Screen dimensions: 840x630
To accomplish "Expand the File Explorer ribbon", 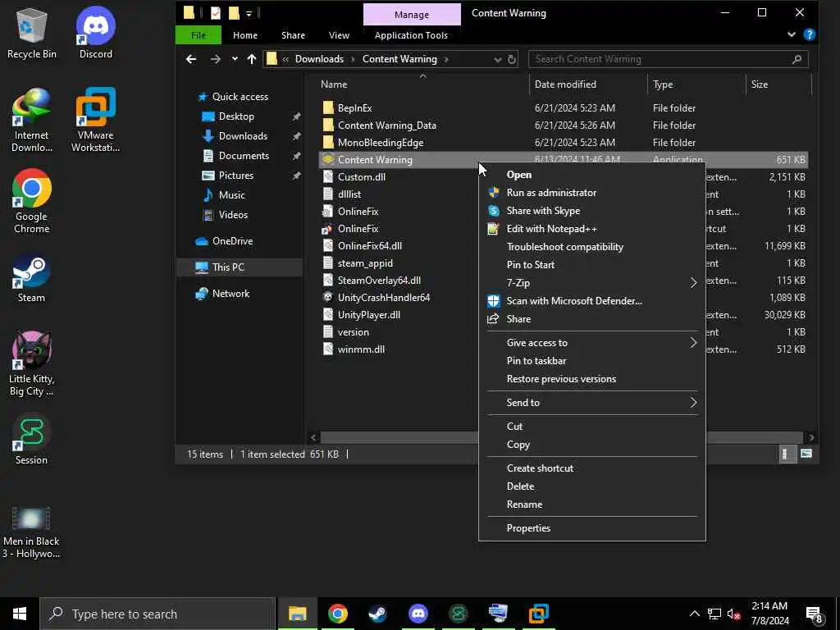I will click(x=792, y=34).
